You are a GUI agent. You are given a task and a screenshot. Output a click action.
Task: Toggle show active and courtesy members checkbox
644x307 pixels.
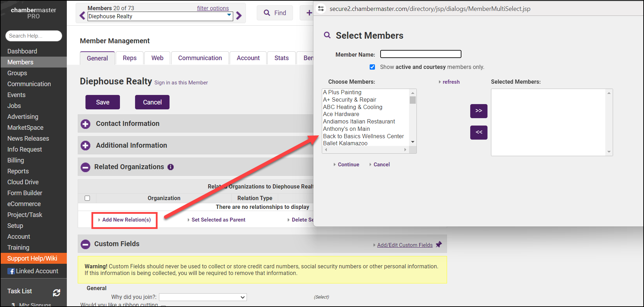click(372, 67)
